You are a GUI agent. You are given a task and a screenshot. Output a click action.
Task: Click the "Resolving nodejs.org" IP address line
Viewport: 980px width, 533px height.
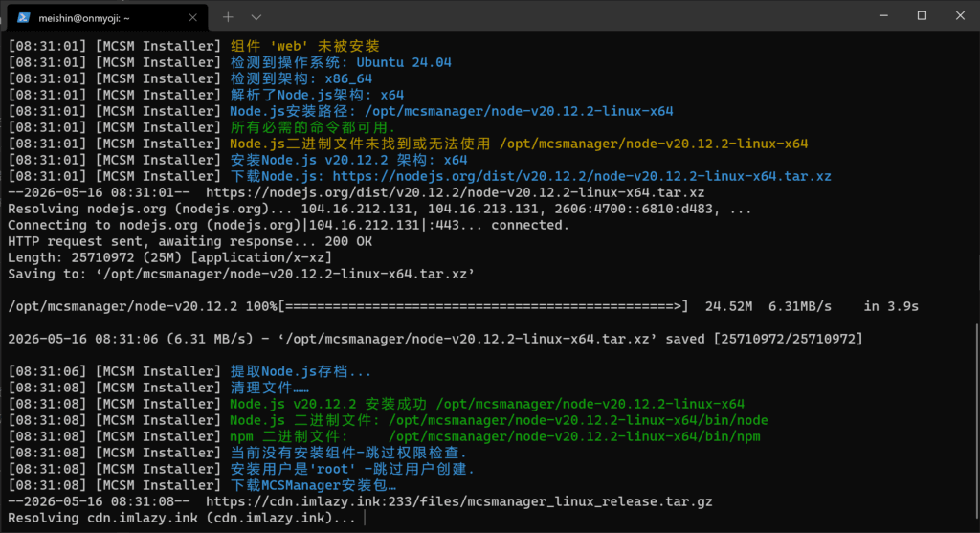coord(379,209)
